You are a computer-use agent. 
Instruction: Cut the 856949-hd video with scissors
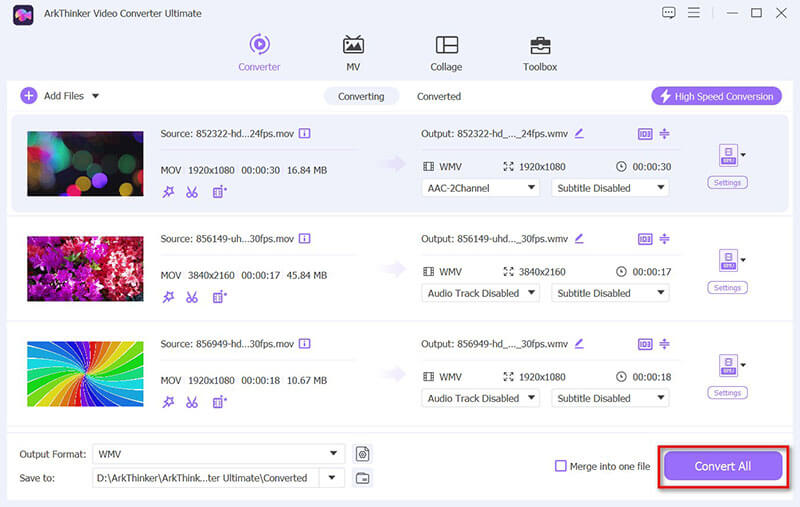(x=192, y=402)
